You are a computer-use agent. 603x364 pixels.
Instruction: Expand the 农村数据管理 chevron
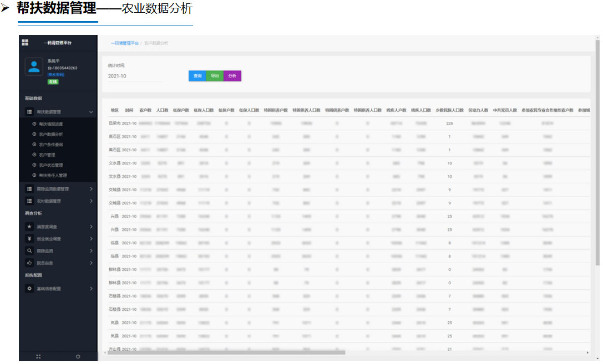[91, 201]
